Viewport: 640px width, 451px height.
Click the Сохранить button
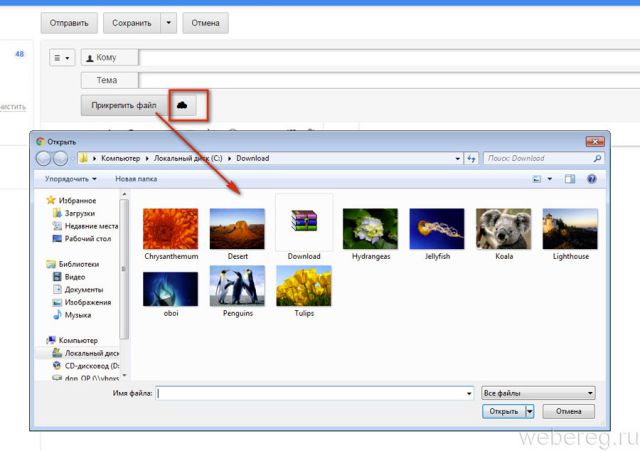click(x=132, y=23)
